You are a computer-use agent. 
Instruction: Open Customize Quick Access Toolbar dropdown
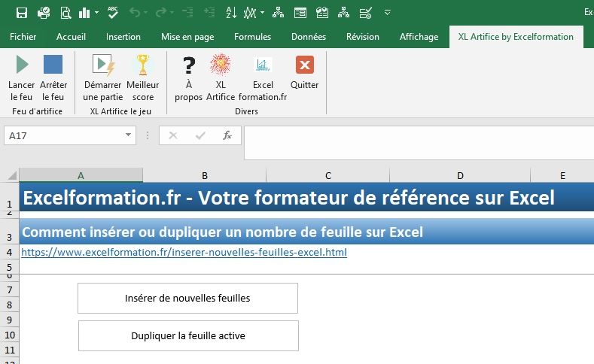[387, 13]
